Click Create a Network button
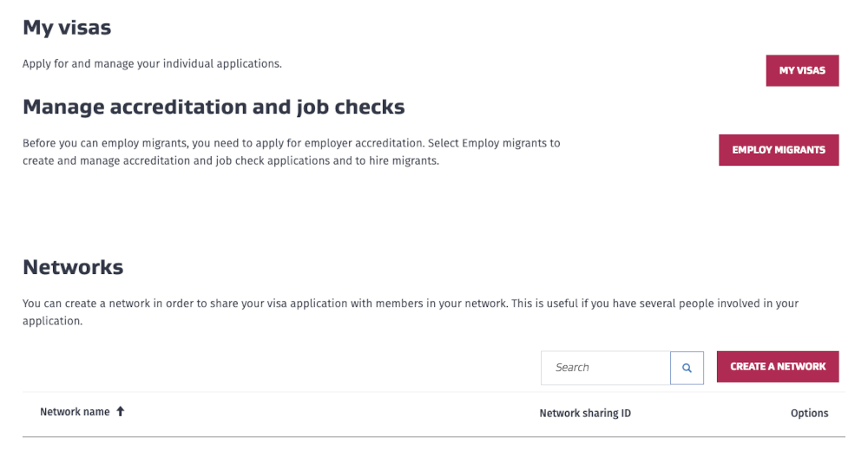 778,367
